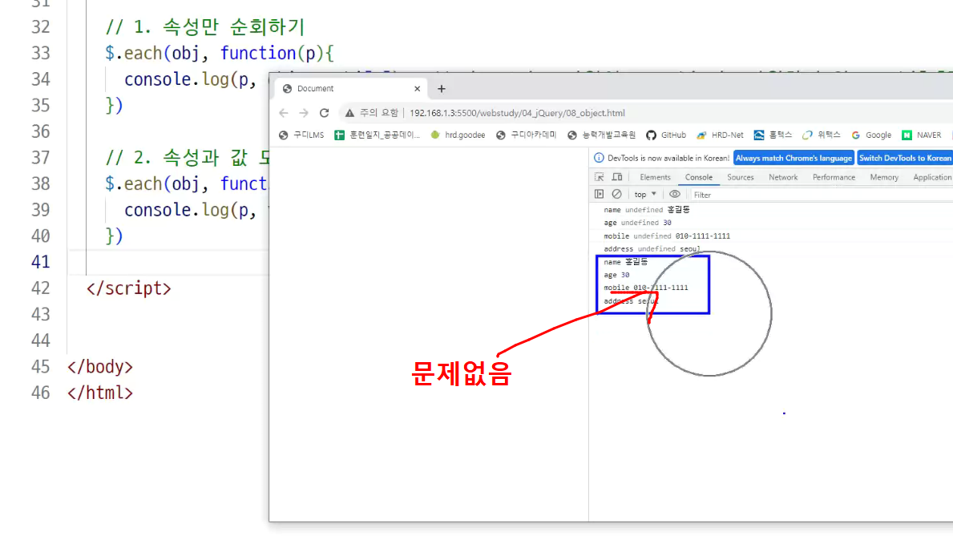Open the 홈택스 bookmark
953x560 pixels.
coord(773,135)
